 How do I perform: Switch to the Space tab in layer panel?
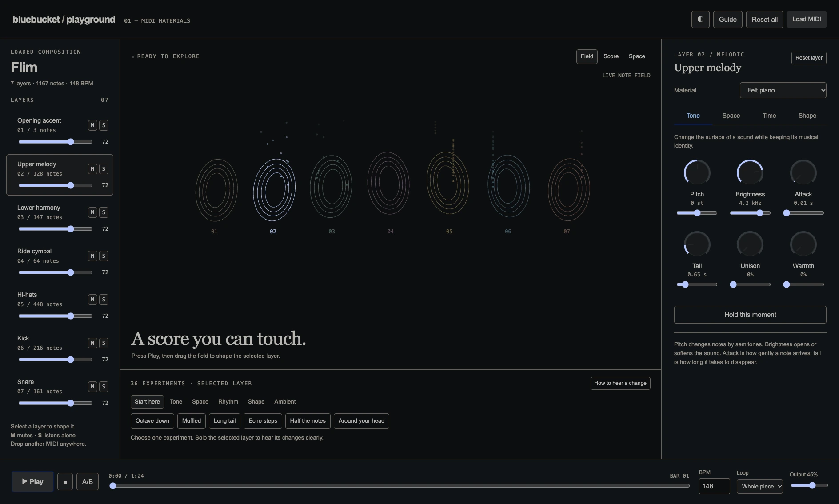click(x=731, y=116)
